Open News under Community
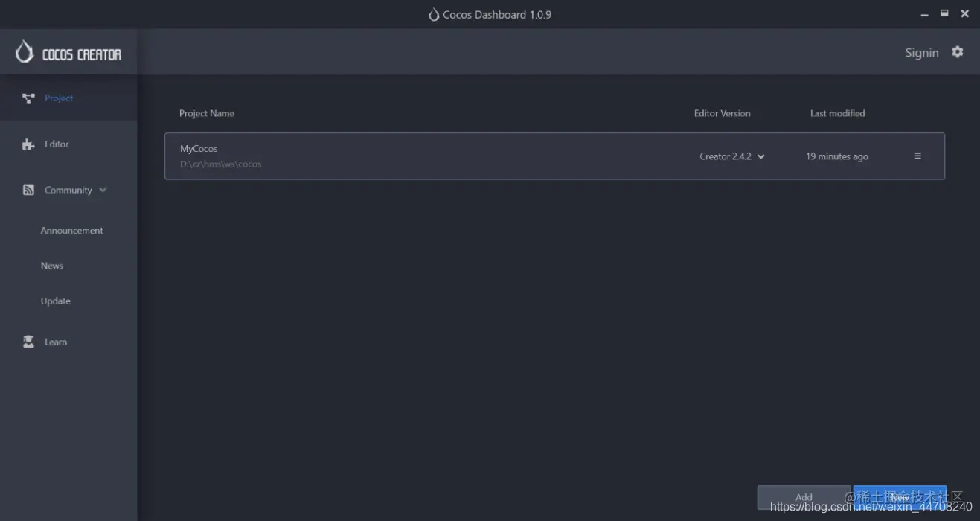 (x=52, y=266)
